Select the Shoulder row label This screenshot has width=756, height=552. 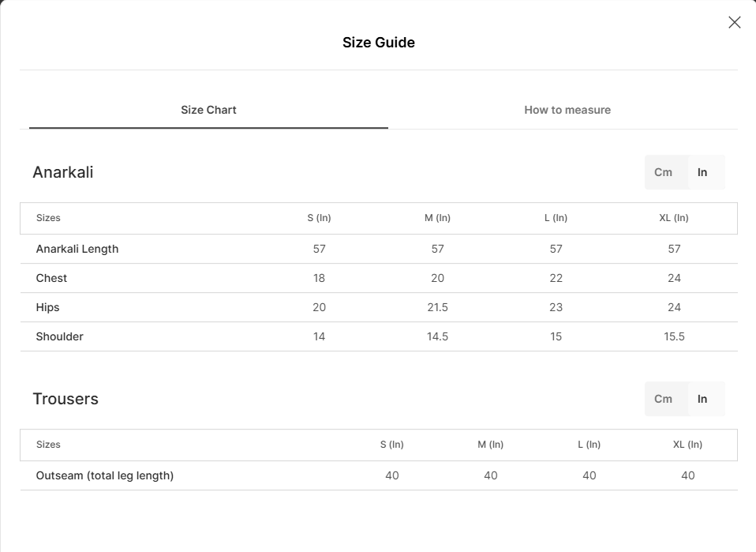point(59,336)
